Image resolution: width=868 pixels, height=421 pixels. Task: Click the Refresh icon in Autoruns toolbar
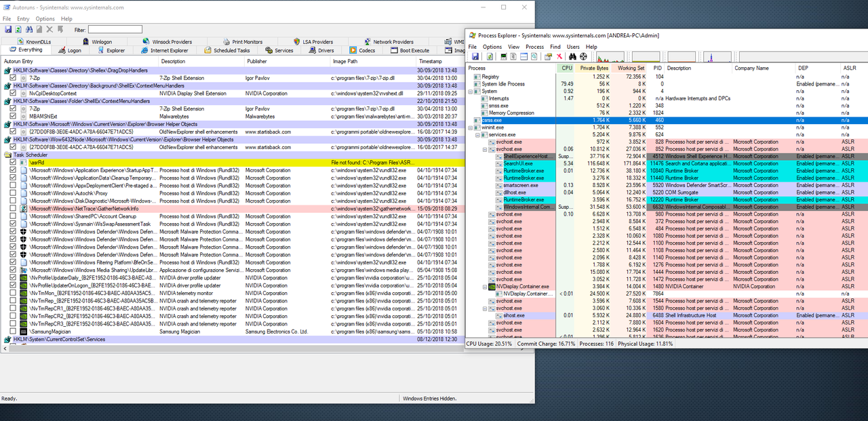pos(18,29)
